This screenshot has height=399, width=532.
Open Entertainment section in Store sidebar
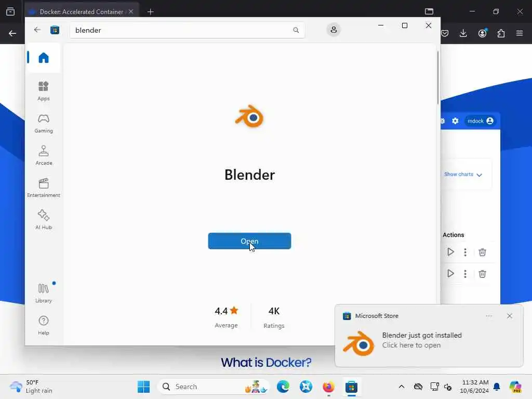pyautogui.click(x=44, y=188)
